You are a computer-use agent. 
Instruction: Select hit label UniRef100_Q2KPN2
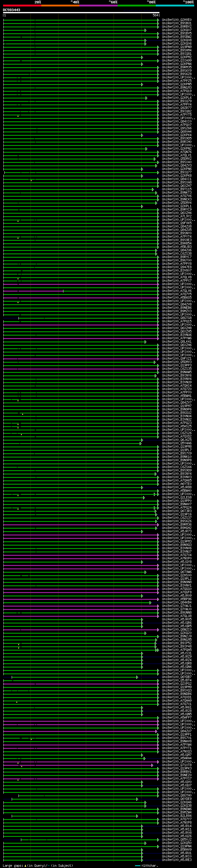[x=177, y=149]
